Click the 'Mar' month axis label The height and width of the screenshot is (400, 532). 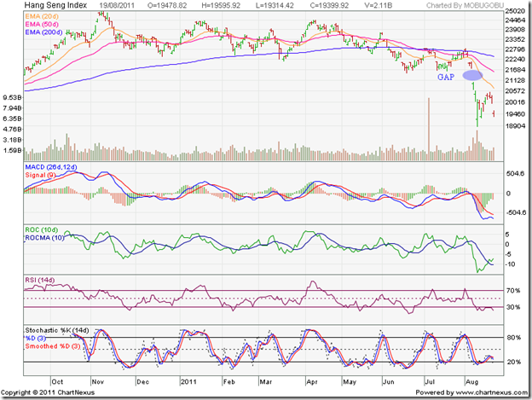click(266, 382)
